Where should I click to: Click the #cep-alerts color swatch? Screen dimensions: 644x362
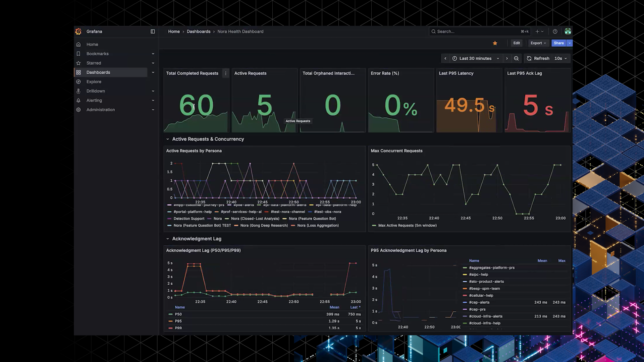465,303
